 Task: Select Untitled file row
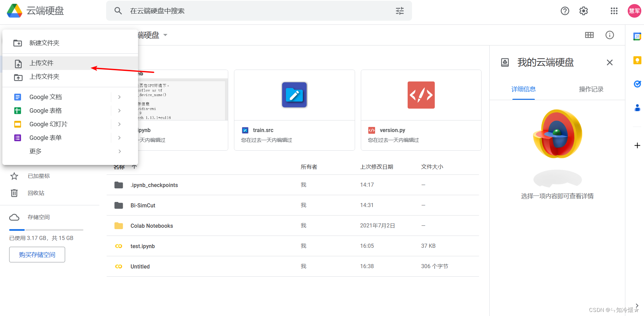293,266
